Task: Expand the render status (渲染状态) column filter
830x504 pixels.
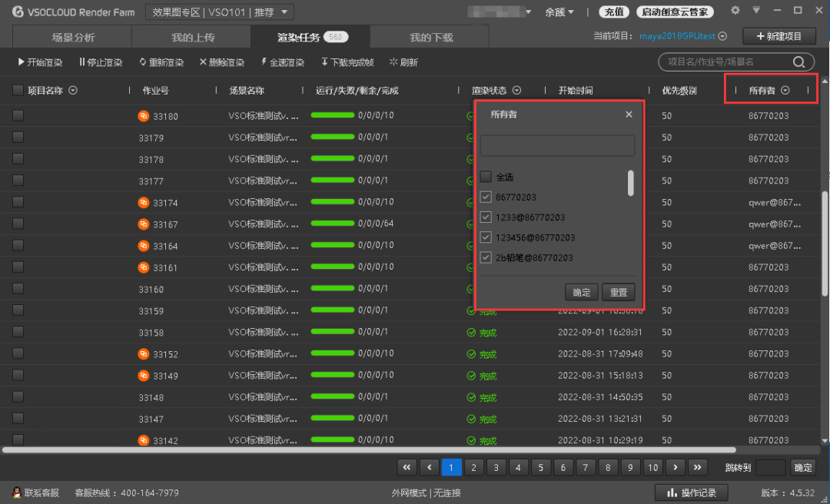Action: [x=516, y=91]
